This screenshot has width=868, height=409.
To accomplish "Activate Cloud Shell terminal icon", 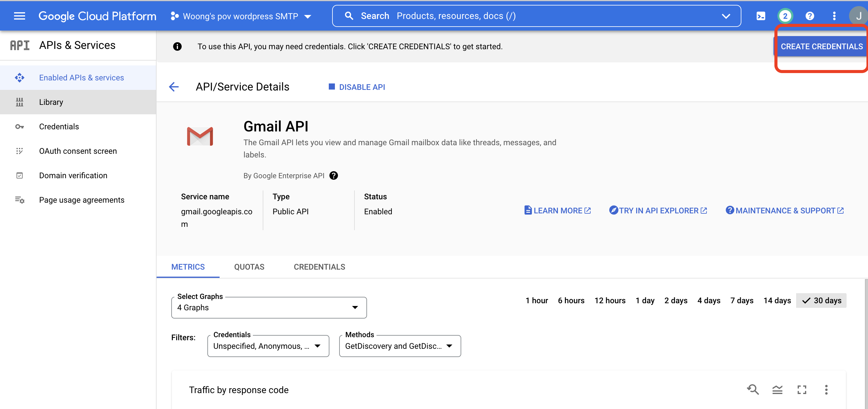I will tap(761, 16).
